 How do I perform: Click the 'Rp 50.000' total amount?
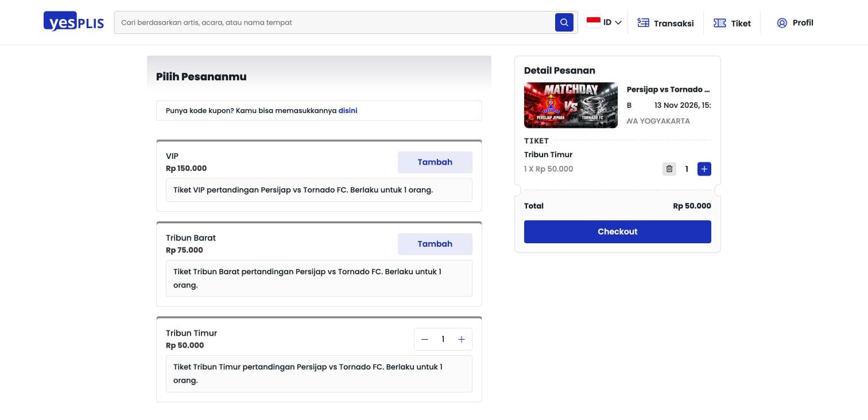[x=692, y=206]
